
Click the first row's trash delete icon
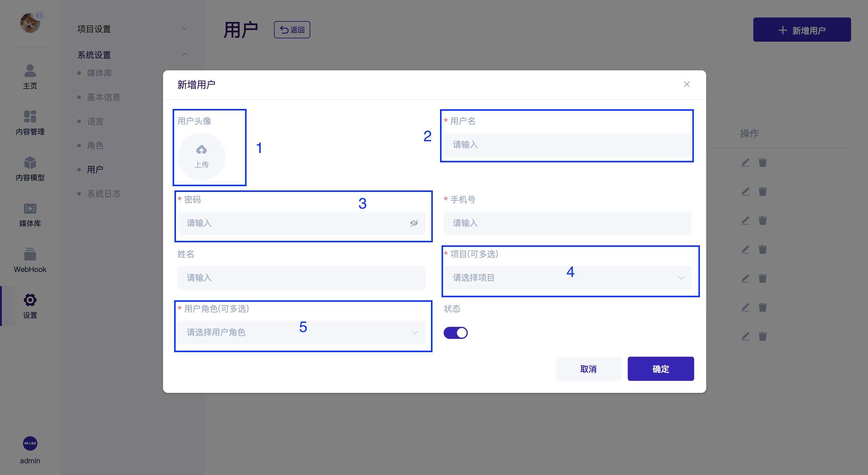pyautogui.click(x=763, y=162)
